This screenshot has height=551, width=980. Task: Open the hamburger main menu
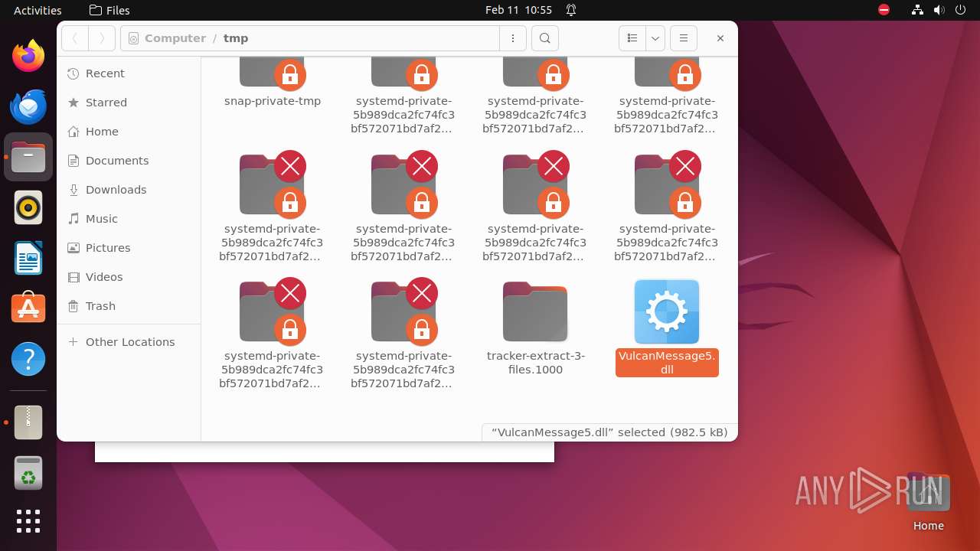coord(684,38)
